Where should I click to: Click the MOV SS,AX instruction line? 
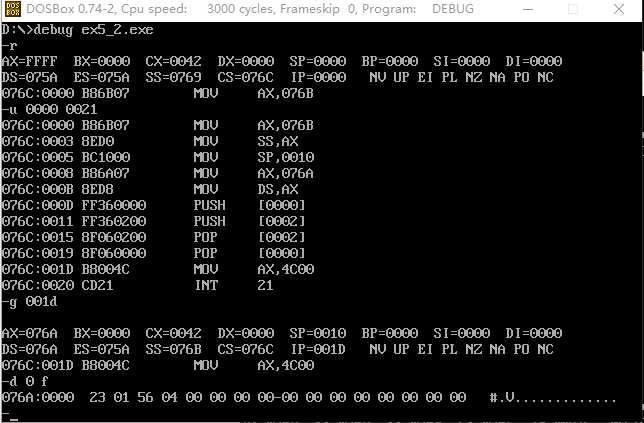(150, 141)
